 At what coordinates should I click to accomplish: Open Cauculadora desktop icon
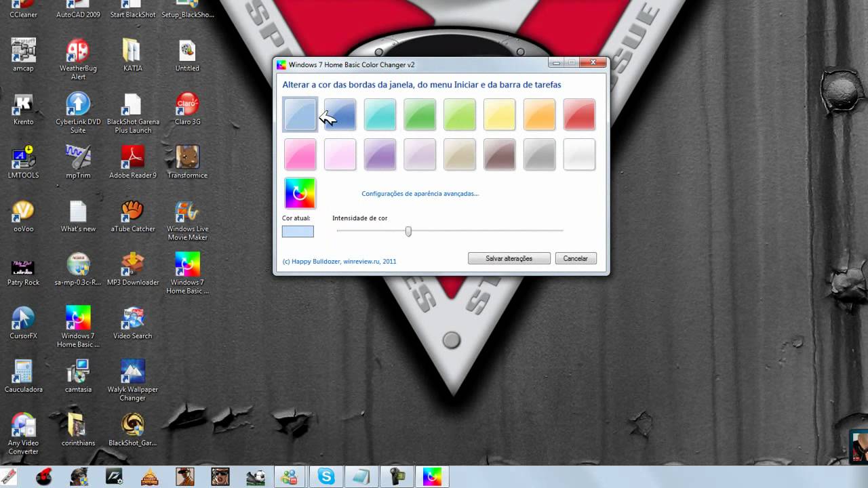click(23, 376)
